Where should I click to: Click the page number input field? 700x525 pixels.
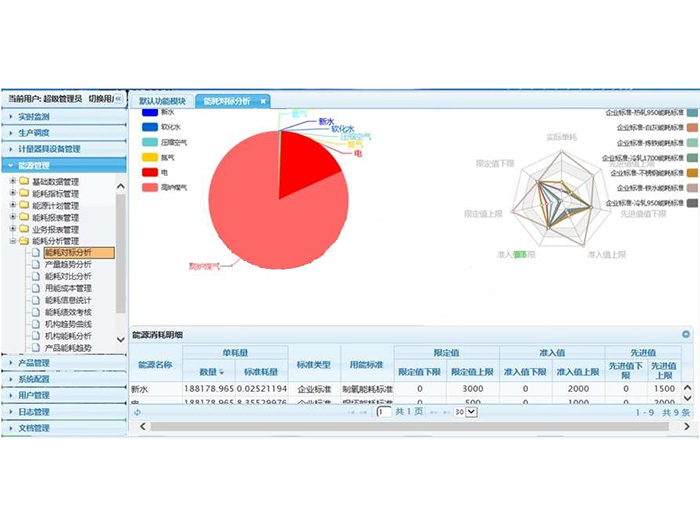(x=384, y=411)
